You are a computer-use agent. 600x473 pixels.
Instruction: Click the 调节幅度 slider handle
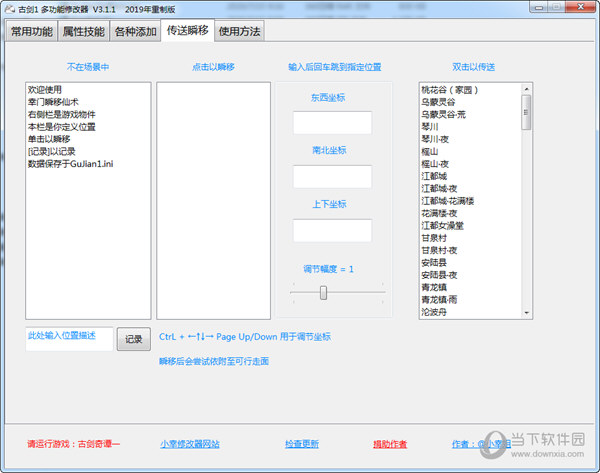click(322, 292)
